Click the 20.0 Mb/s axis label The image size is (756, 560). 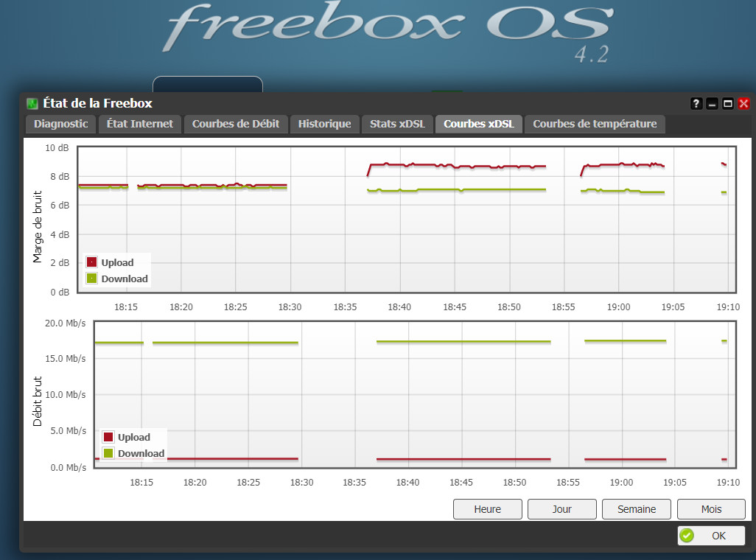tap(65, 323)
